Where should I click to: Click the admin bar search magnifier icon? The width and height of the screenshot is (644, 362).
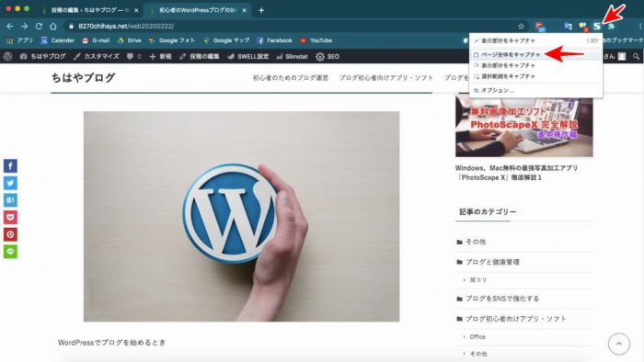click(636, 57)
